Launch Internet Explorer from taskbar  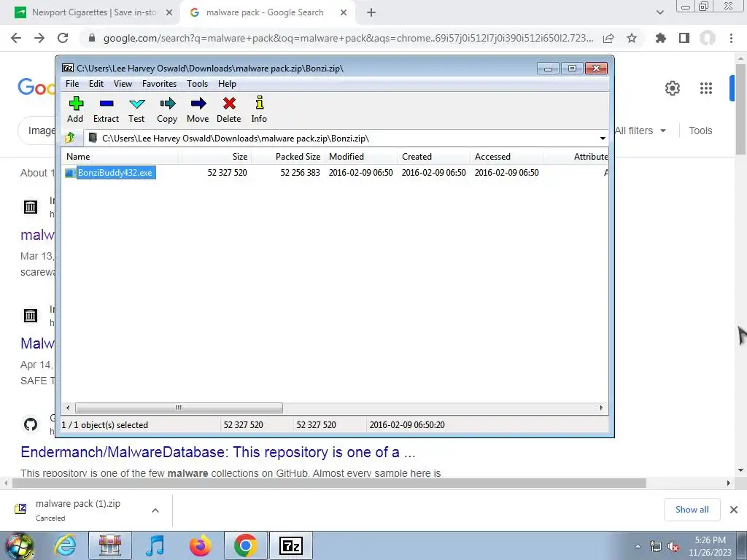[65, 545]
